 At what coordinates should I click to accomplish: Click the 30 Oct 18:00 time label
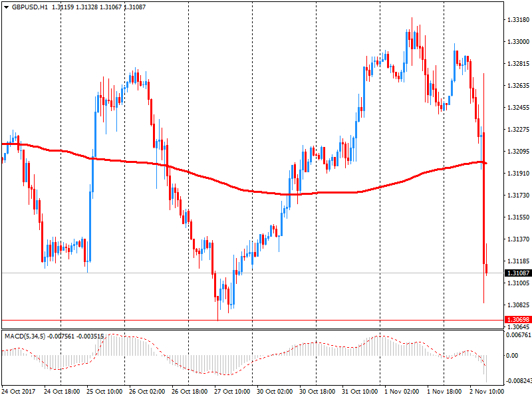pos(317,392)
